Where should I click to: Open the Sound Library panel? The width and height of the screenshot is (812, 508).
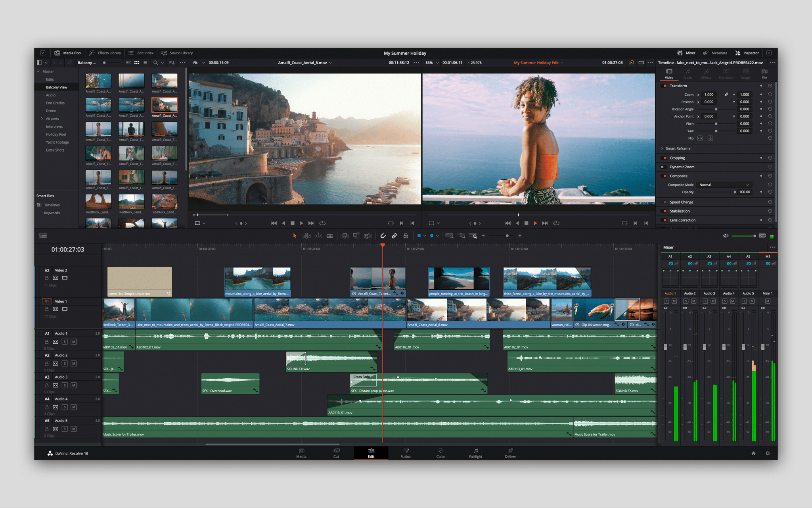coord(177,53)
